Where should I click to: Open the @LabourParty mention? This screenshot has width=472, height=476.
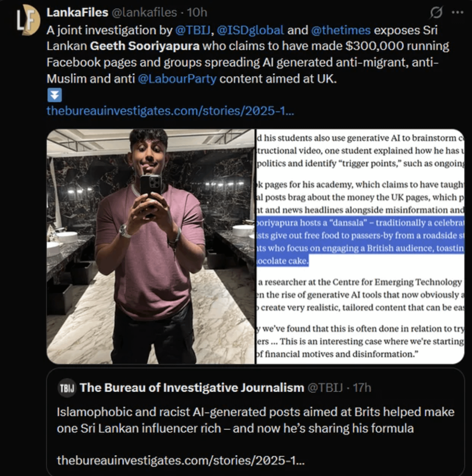[x=177, y=79]
